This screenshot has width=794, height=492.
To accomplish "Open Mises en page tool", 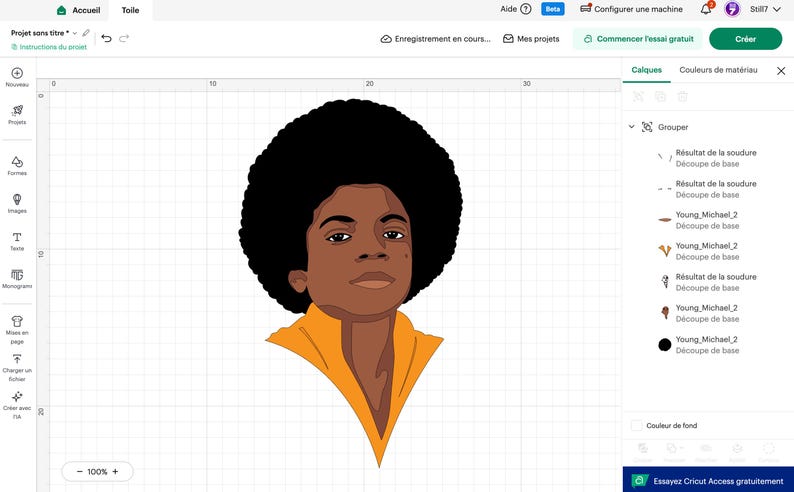I will coord(17,330).
